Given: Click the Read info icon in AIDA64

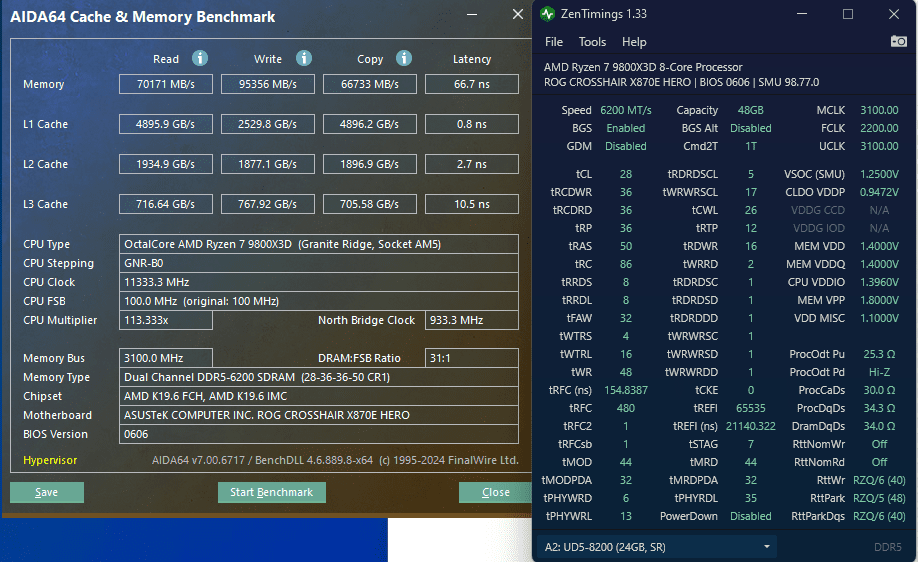Looking at the screenshot, I should [x=200, y=59].
